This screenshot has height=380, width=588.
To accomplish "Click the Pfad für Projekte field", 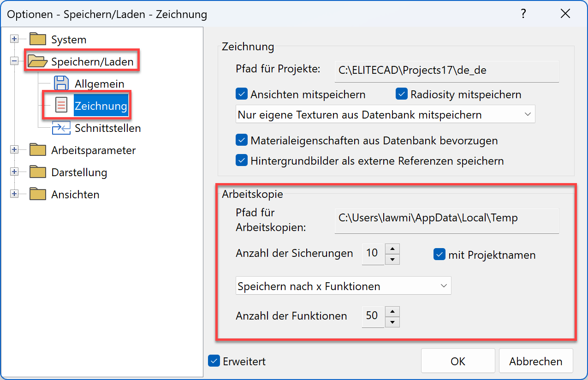I will 446,71.
